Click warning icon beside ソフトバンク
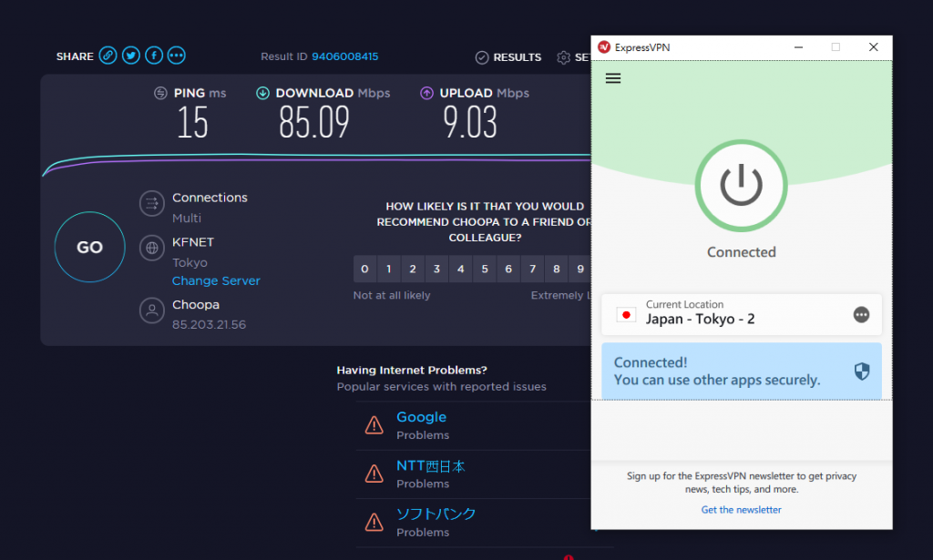 coord(374,522)
